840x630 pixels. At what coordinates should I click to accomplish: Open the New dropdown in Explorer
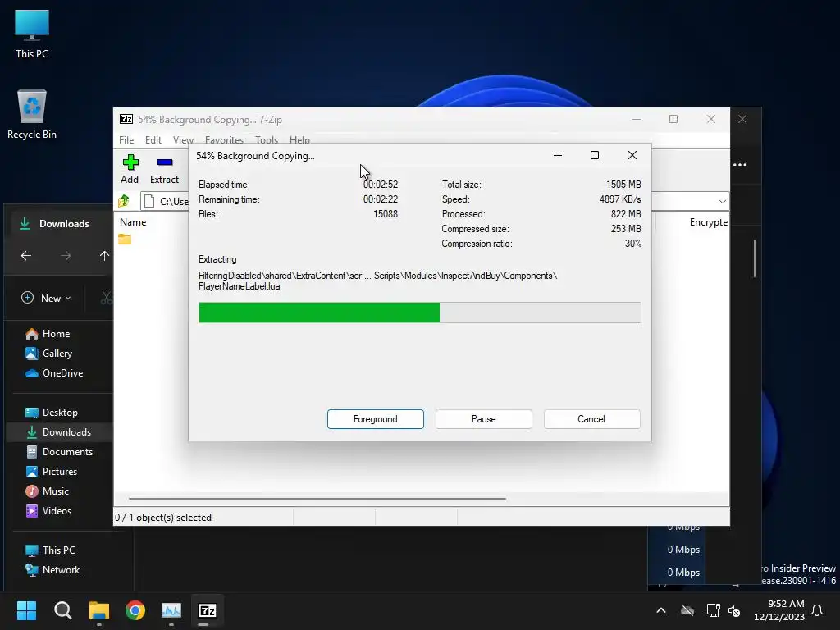46,298
